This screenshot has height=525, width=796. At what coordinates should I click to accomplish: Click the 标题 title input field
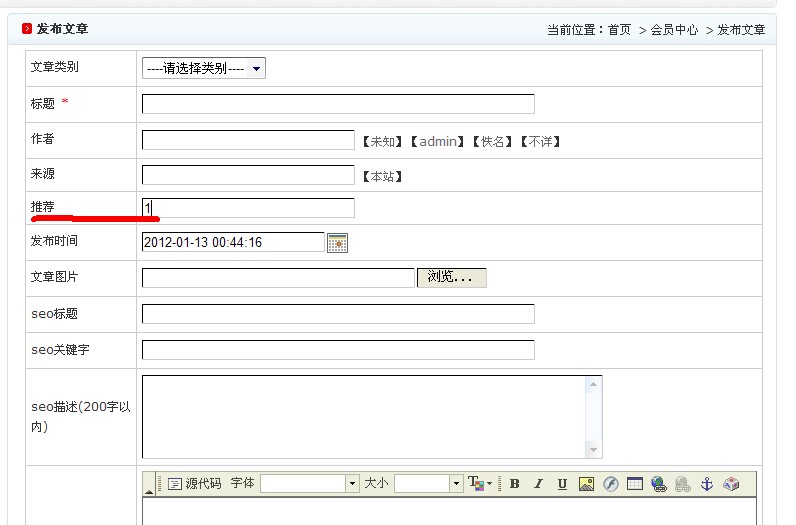point(338,104)
